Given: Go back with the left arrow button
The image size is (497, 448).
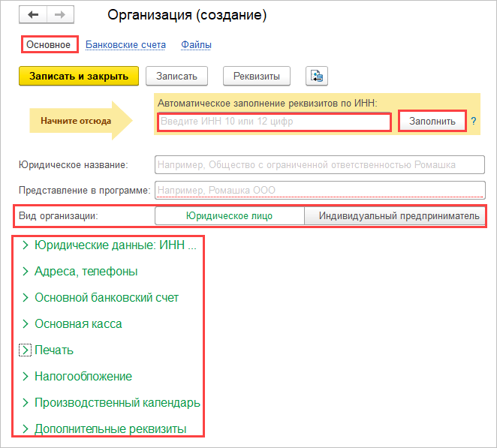Looking at the screenshot, I should click(33, 14).
